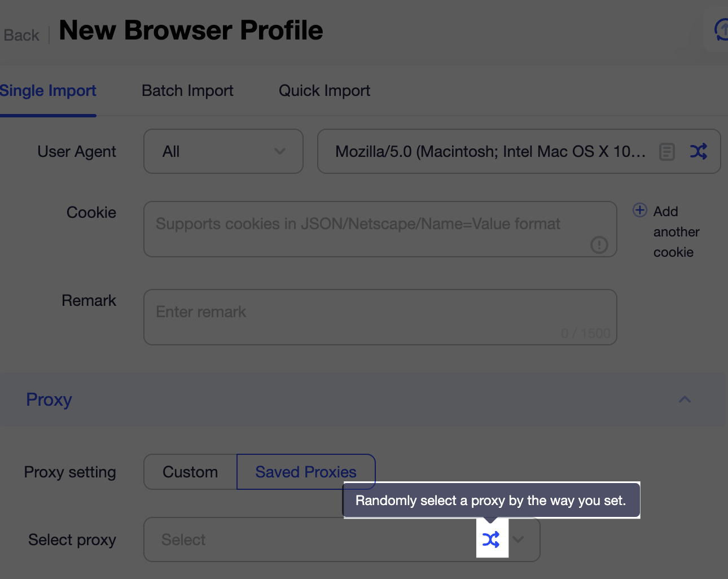728x579 pixels.
Task: Click the plus icon next to Add another cookie
Action: 639,210
